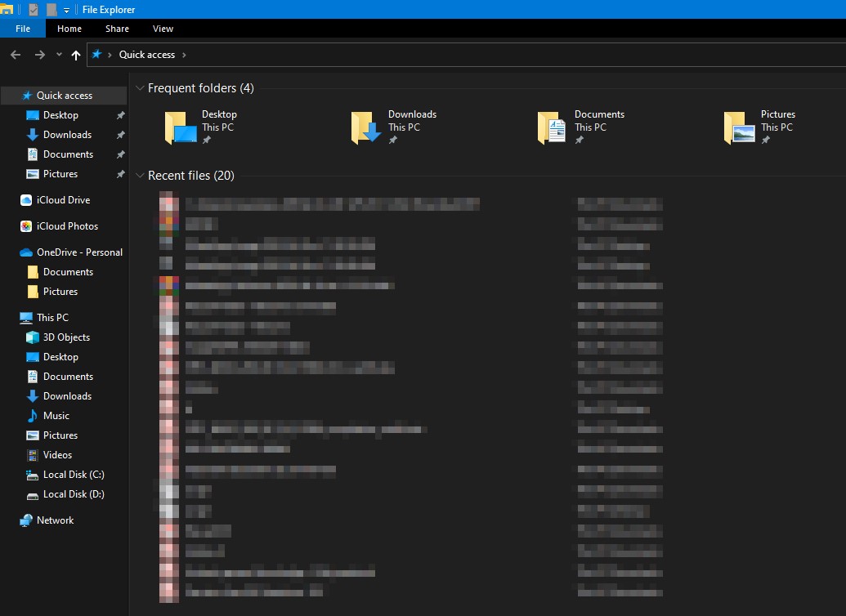Select OneDrive - Personal in the sidebar
The width and height of the screenshot is (846, 616).
(76, 252)
